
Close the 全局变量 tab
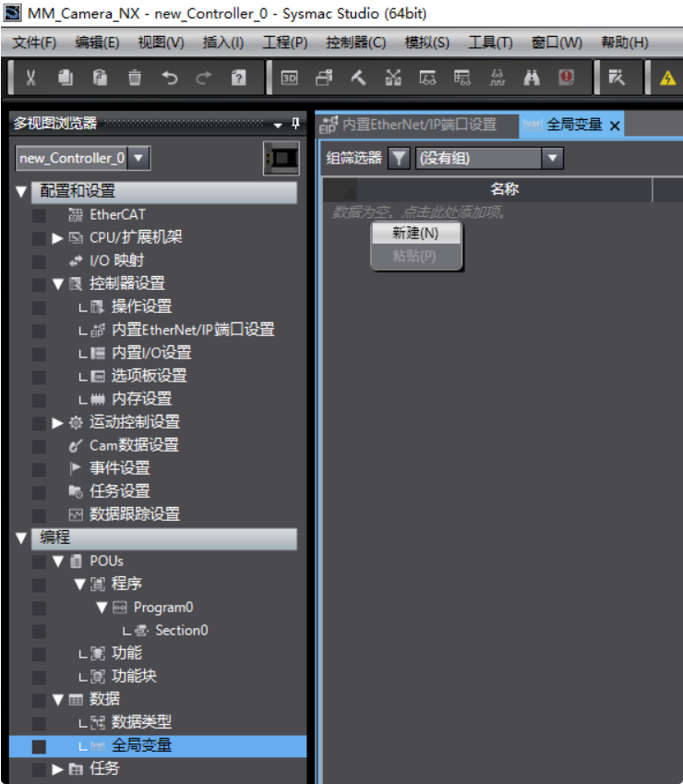click(615, 126)
